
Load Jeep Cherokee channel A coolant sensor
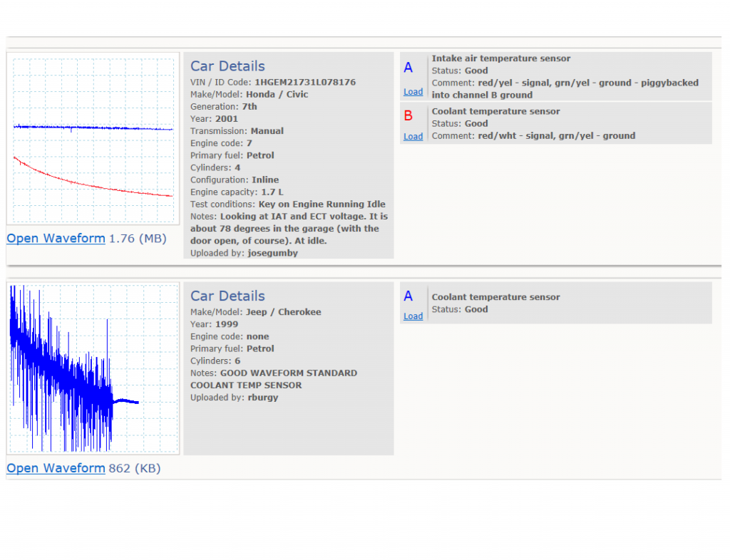pos(413,316)
